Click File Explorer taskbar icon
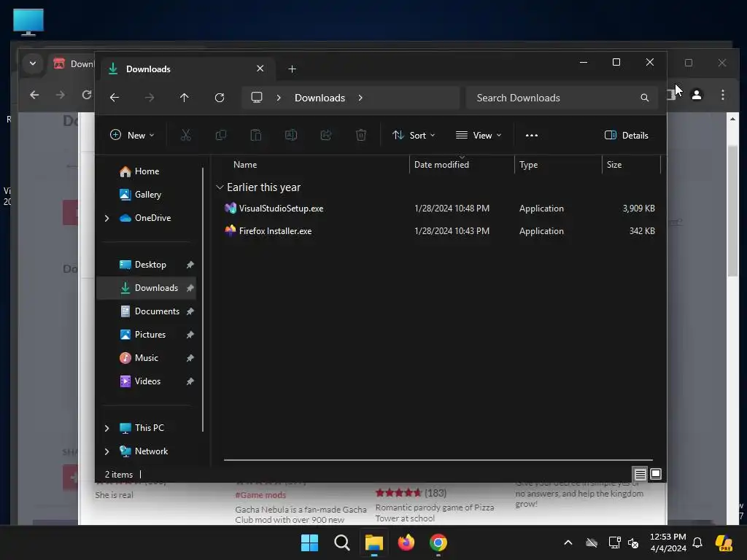The image size is (747, 560). click(x=374, y=542)
